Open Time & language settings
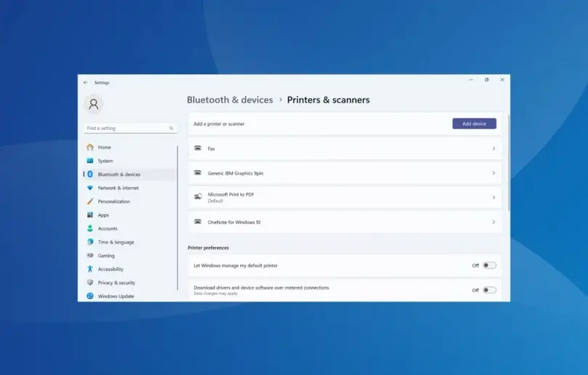Image resolution: width=588 pixels, height=375 pixels. (130, 242)
